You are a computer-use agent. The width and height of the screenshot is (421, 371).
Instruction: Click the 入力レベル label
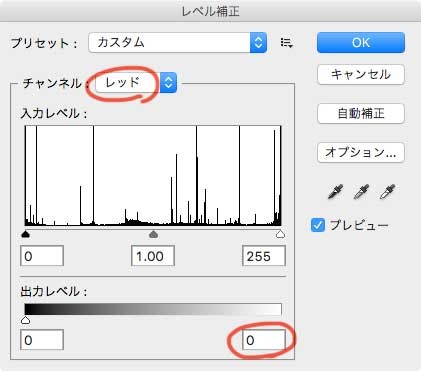54,114
